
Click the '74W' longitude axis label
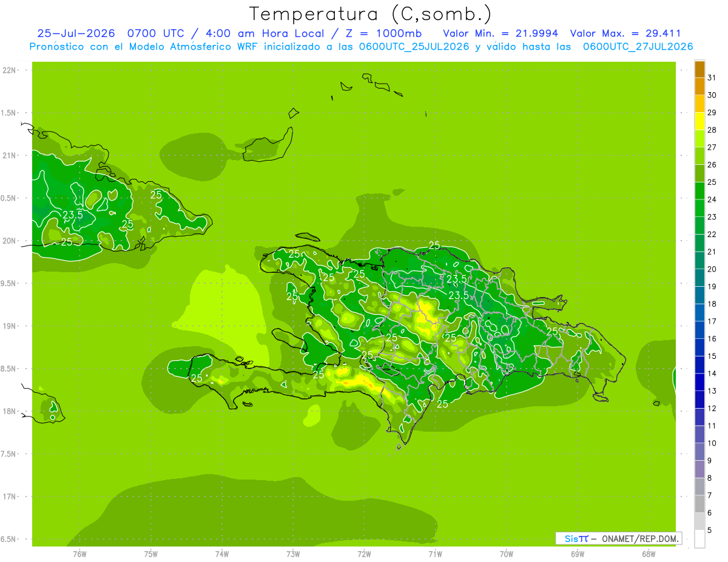pos(222,554)
